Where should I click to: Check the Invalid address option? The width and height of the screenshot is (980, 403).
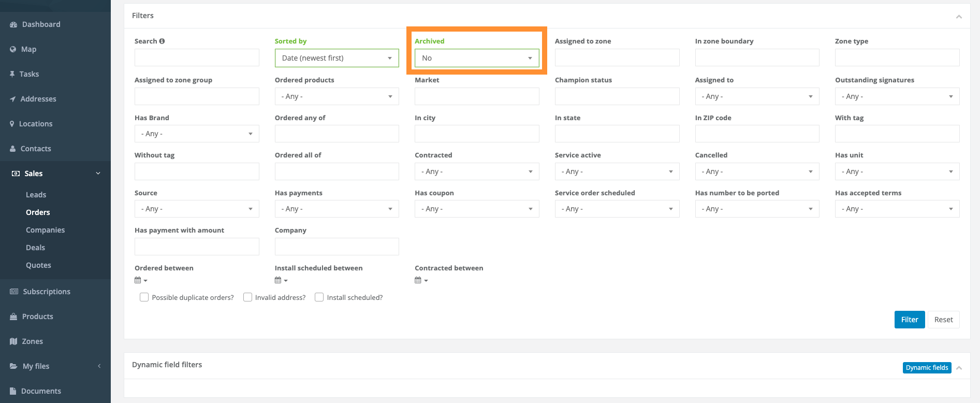click(248, 297)
